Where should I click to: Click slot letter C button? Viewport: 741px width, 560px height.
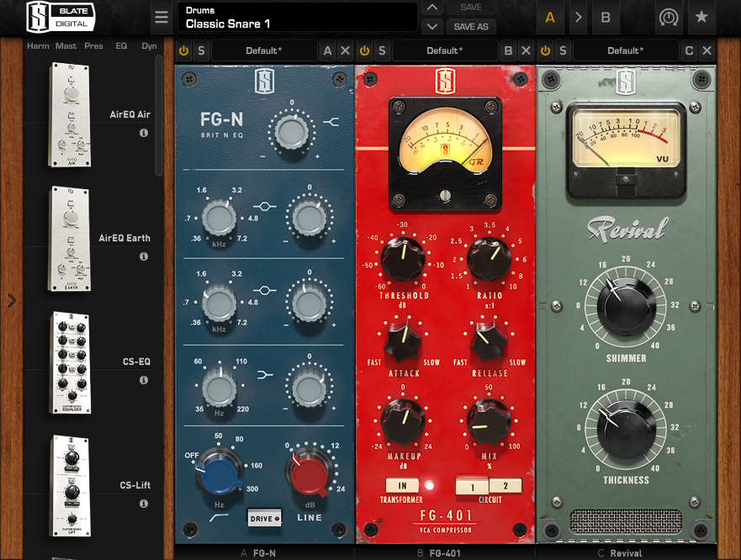pos(689,50)
